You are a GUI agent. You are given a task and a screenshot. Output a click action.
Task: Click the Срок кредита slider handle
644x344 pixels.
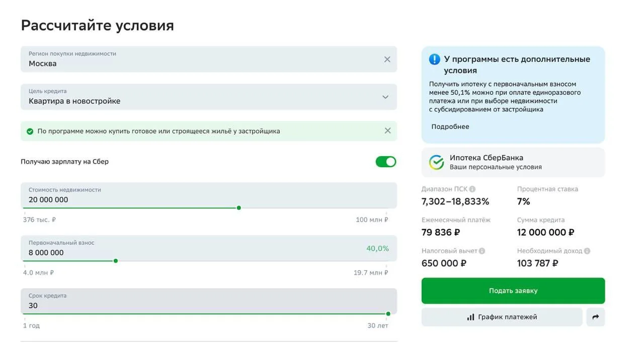pos(388,314)
